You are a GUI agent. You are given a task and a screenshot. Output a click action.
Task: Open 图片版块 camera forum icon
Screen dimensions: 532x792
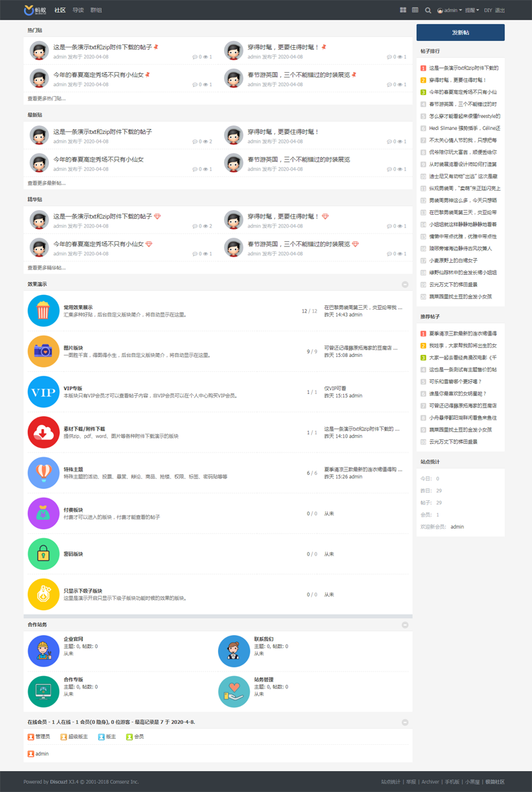coord(44,351)
